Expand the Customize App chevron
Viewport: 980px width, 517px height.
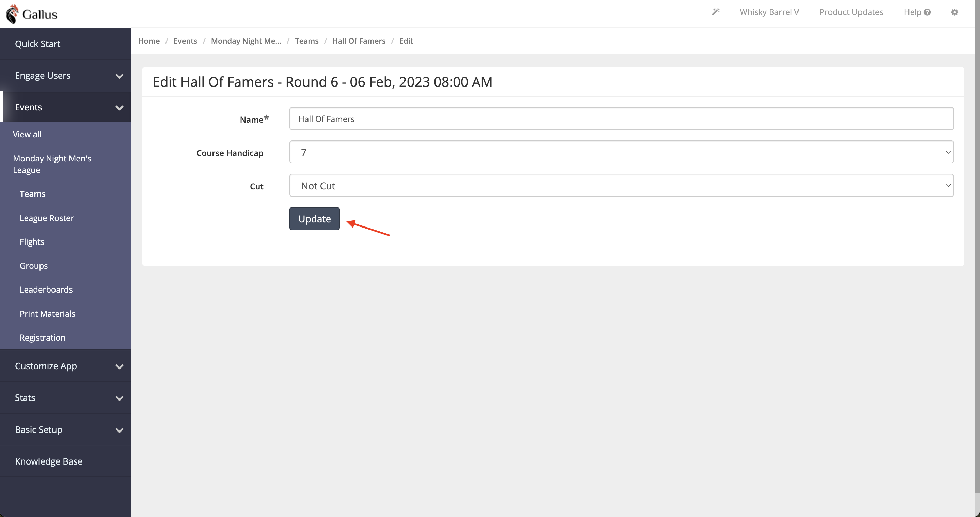120,367
